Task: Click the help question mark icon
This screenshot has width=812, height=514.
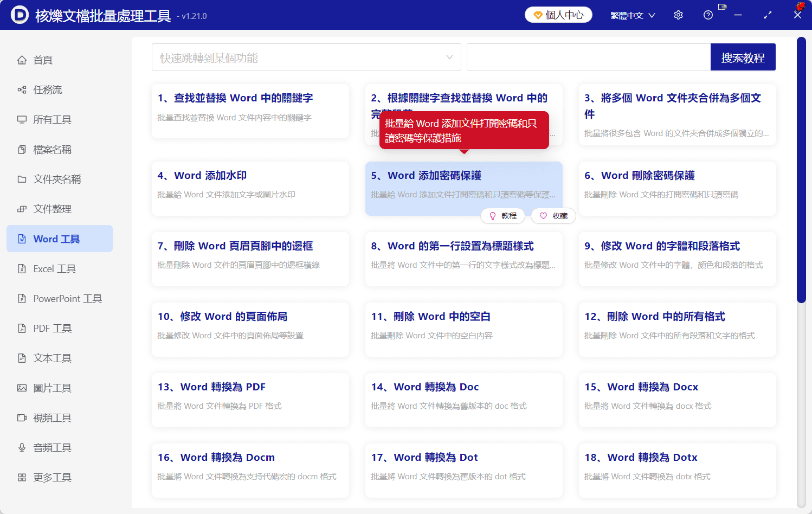Action: 707,15
